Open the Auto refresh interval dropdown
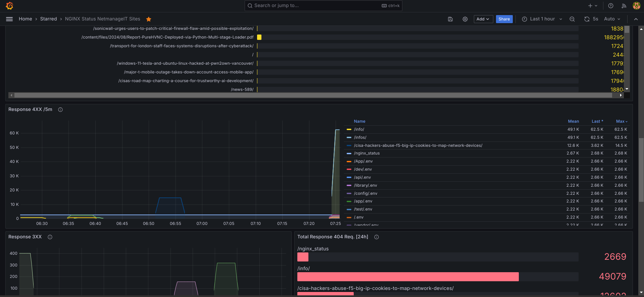 (612, 19)
